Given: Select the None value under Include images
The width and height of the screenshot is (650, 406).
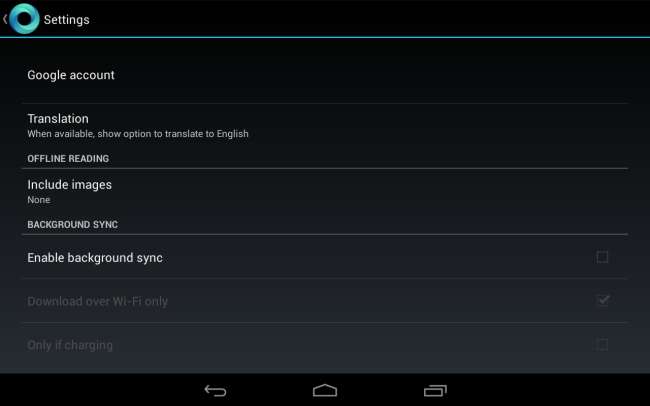Looking at the screenshot, I should tap(39, 200).
